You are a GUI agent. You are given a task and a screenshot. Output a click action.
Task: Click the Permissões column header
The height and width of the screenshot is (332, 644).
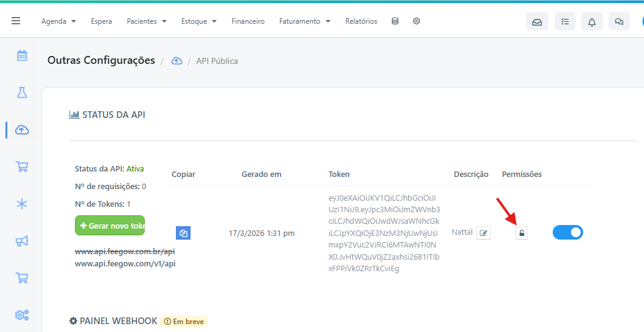click(x=522, y=174)
